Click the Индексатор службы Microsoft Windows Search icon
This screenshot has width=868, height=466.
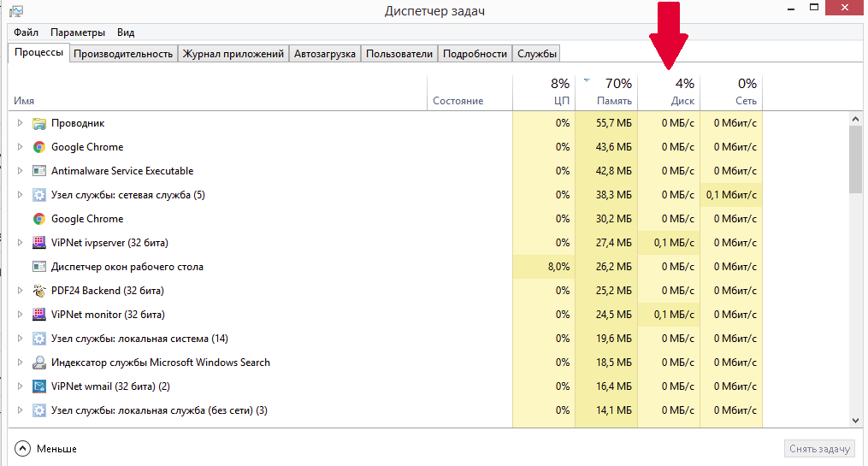tap(38, 363)
